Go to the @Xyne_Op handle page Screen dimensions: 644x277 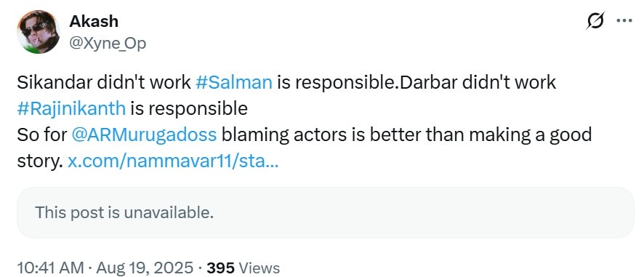pos(108,42)
